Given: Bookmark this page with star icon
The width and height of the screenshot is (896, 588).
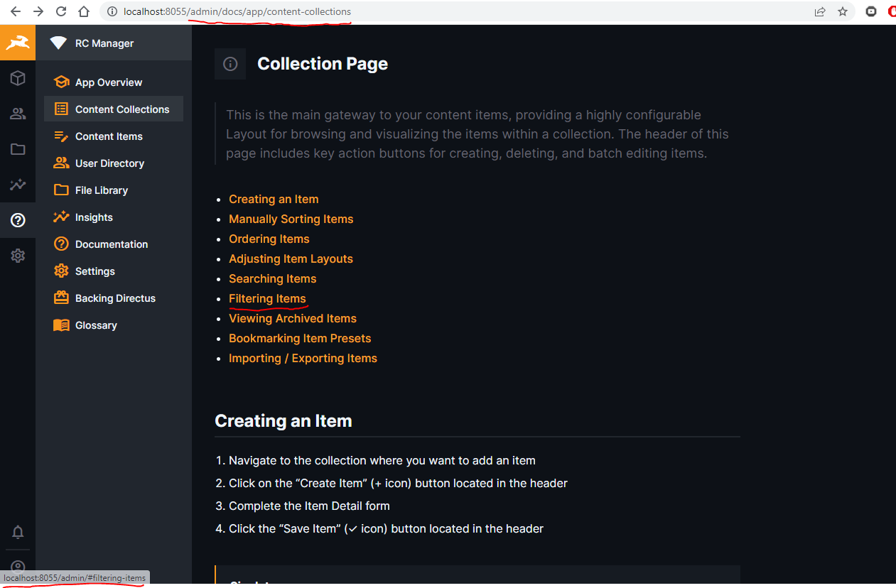Looking at the screenshot, I should tap(843, 11).
